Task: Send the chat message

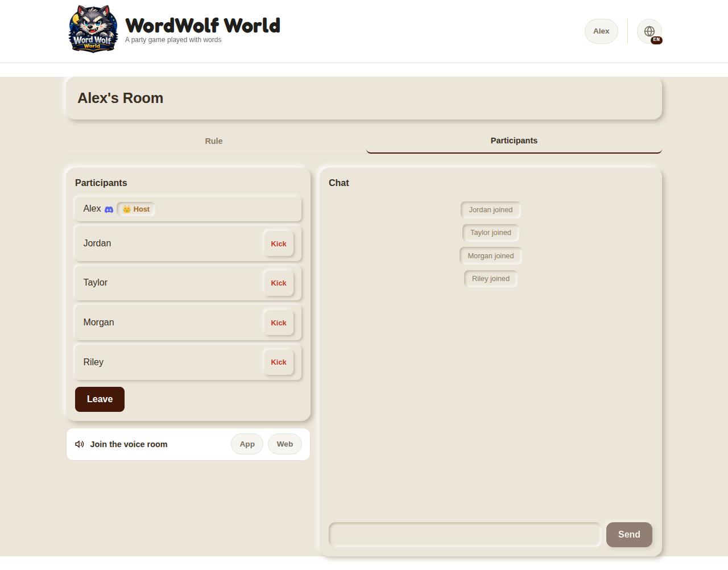Action: tap(629, 535)
